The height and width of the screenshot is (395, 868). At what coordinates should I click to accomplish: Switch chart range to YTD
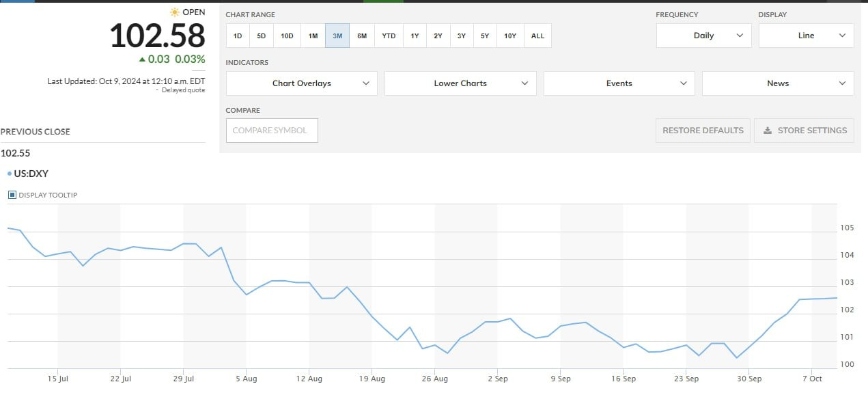389,36
